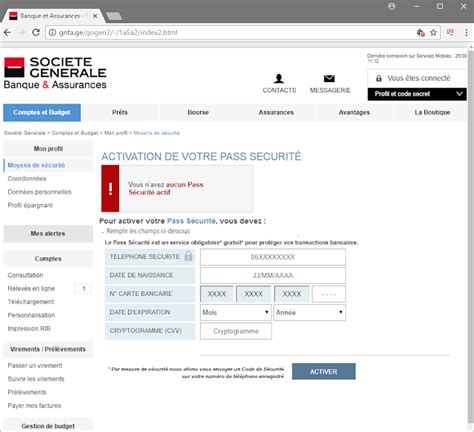Click the Date de naissance field
Image resolution: width=474 pixels, height=432 pixels.
point(273,275)
